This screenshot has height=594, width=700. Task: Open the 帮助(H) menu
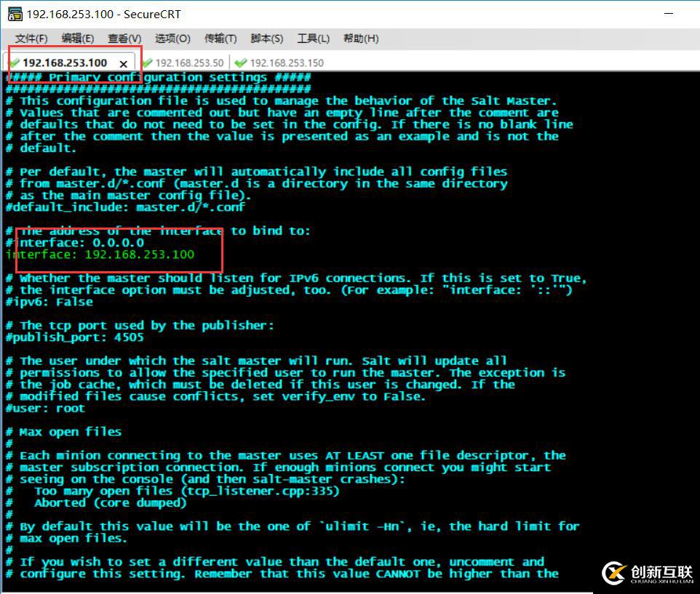pos(361,39)
